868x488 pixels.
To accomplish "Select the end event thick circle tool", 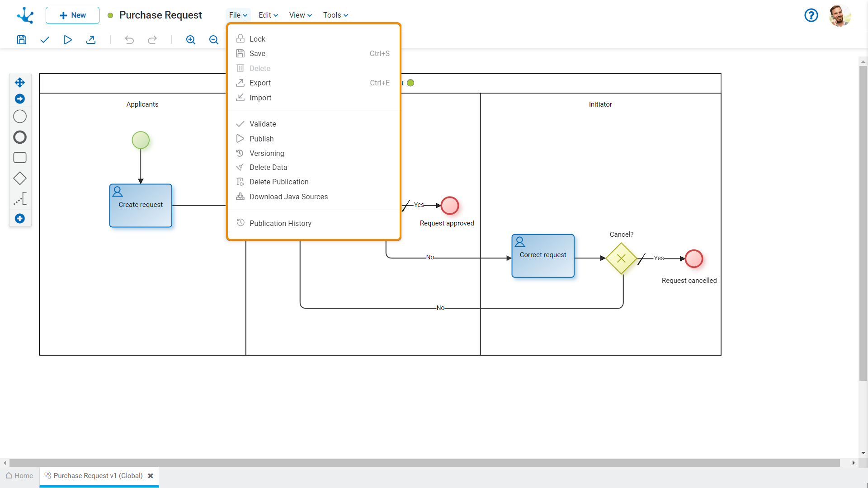I will tap(20, 137).
